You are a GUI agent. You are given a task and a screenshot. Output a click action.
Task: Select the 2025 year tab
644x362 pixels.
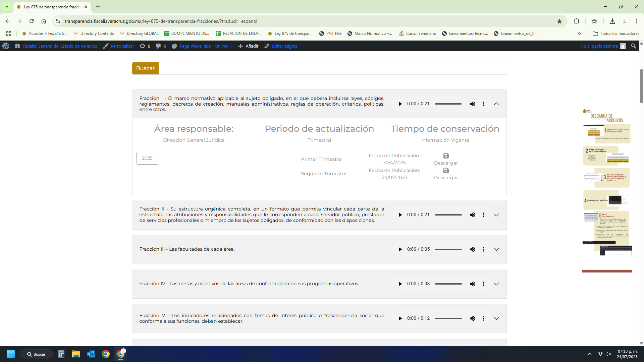point(147,158)
